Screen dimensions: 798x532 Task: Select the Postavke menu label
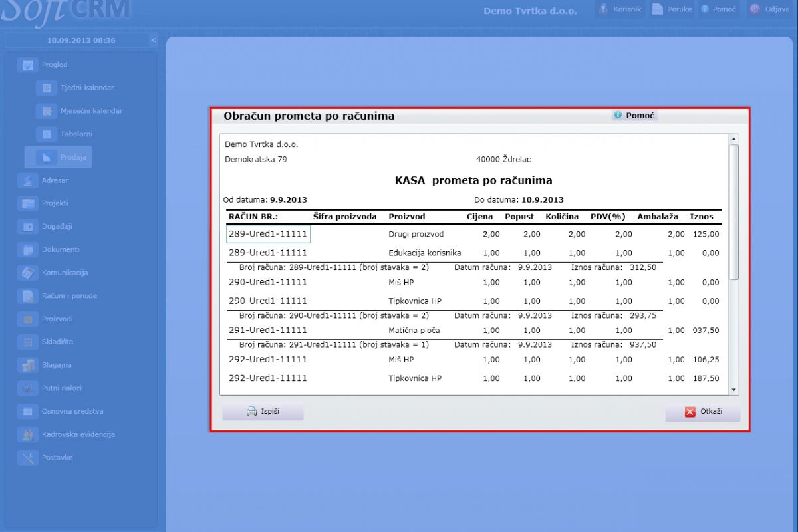(57, 458)
